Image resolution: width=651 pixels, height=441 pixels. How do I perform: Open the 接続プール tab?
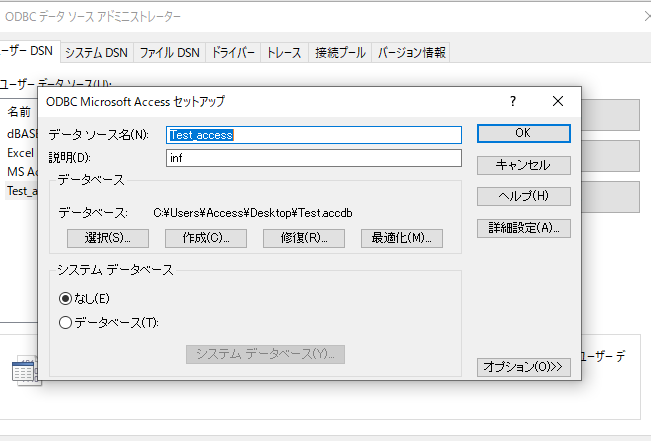pyautogui.click(x=340, y=53)
